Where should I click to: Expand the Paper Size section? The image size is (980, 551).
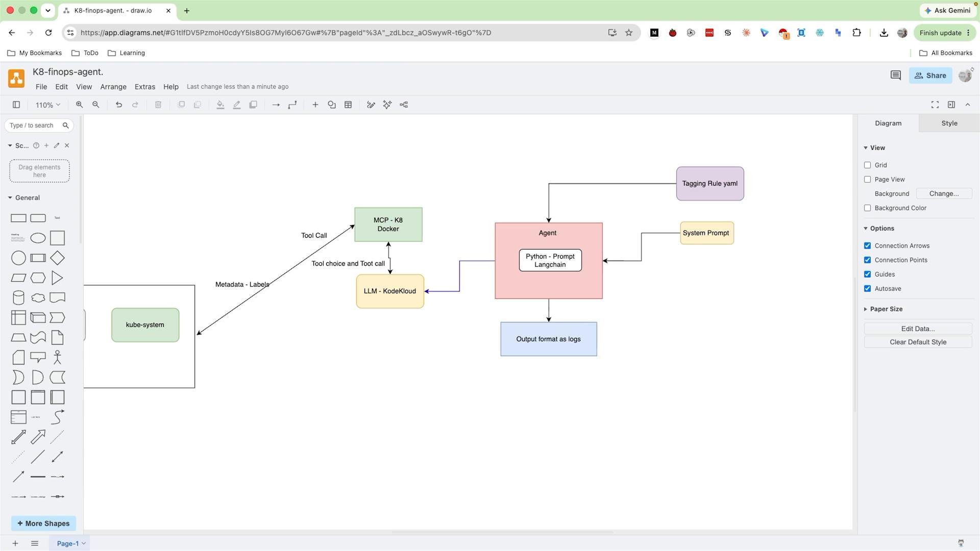(x=883, y=309)
